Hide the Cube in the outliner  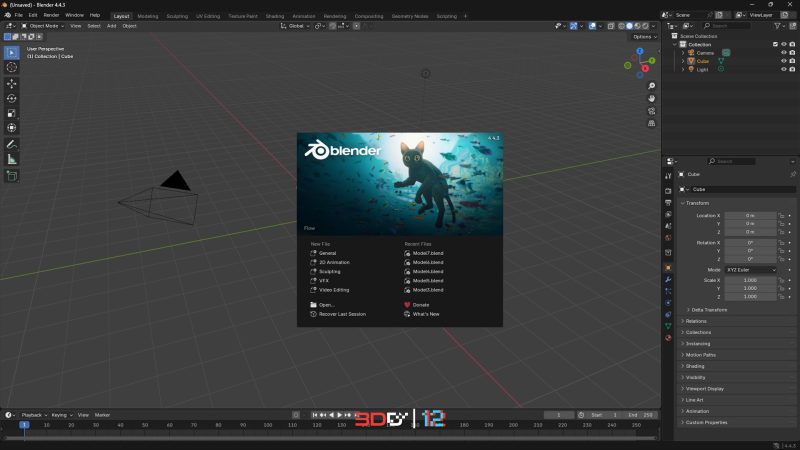(782, 61)
